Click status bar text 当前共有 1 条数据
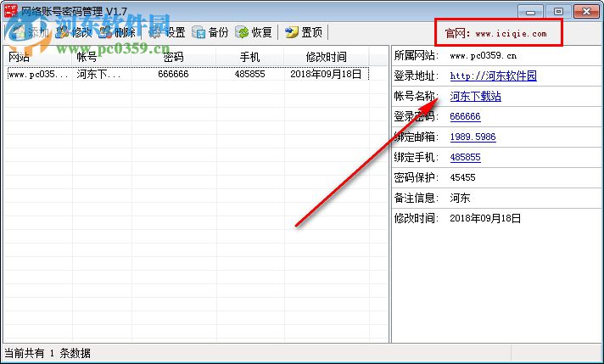 click(x=47, y=353)
